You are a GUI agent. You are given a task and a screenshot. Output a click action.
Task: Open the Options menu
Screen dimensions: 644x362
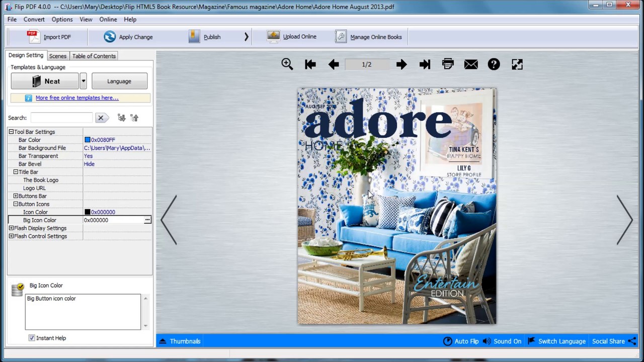[62, 19]
